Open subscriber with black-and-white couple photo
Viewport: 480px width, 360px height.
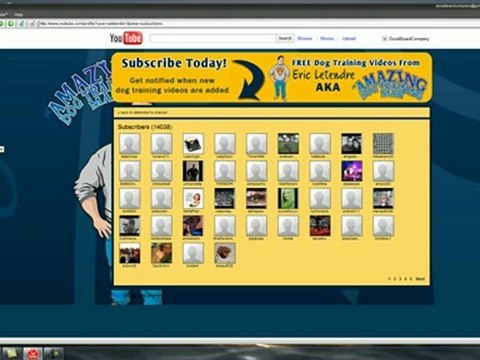pyautogui.click(x=351, y=143)
